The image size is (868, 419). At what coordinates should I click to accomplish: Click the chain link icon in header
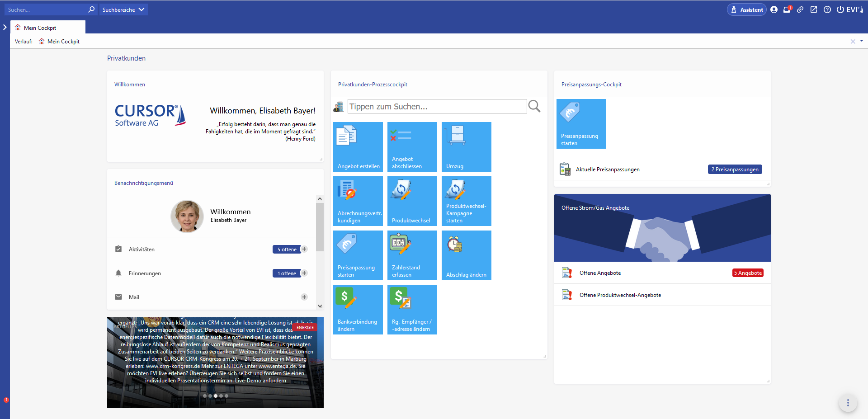(x=800, y=9)
